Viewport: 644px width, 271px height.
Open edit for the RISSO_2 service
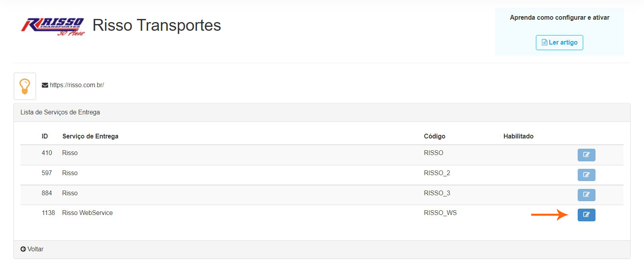586,175
